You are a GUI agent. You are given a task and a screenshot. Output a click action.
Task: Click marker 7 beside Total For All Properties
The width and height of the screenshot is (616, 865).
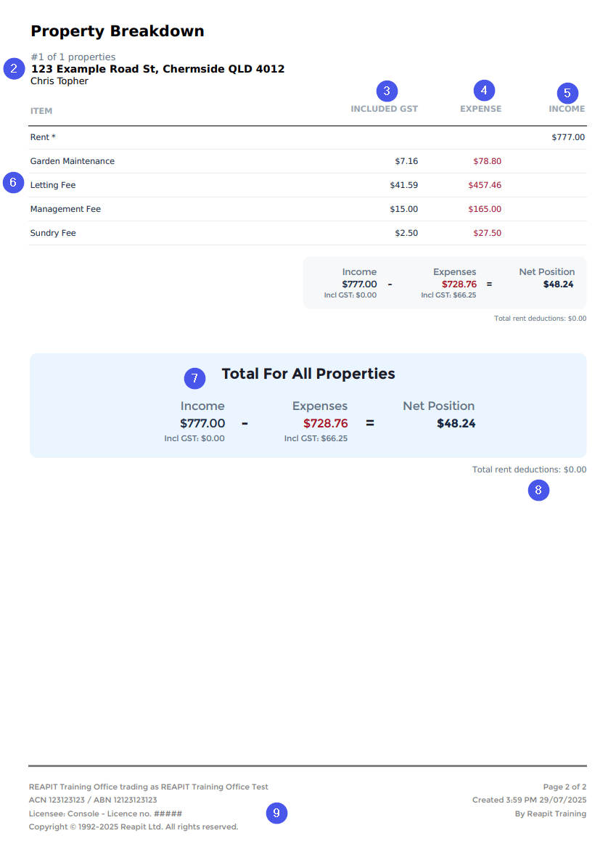pyautogui.click(x=194, y=379)
